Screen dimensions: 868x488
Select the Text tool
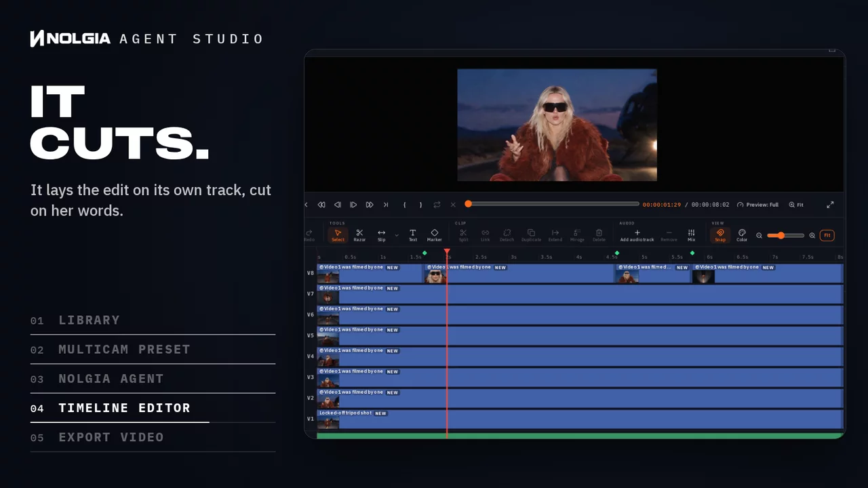tap(412, 235)
